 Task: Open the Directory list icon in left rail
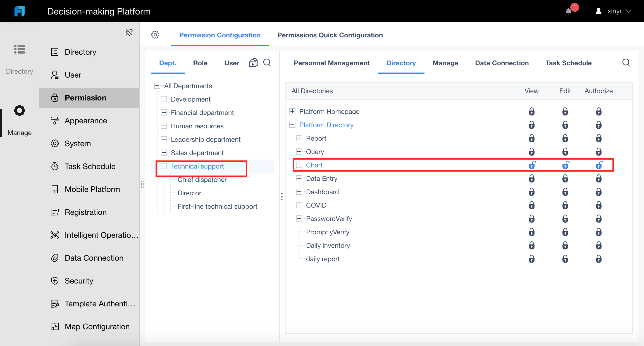coord(20,49)
